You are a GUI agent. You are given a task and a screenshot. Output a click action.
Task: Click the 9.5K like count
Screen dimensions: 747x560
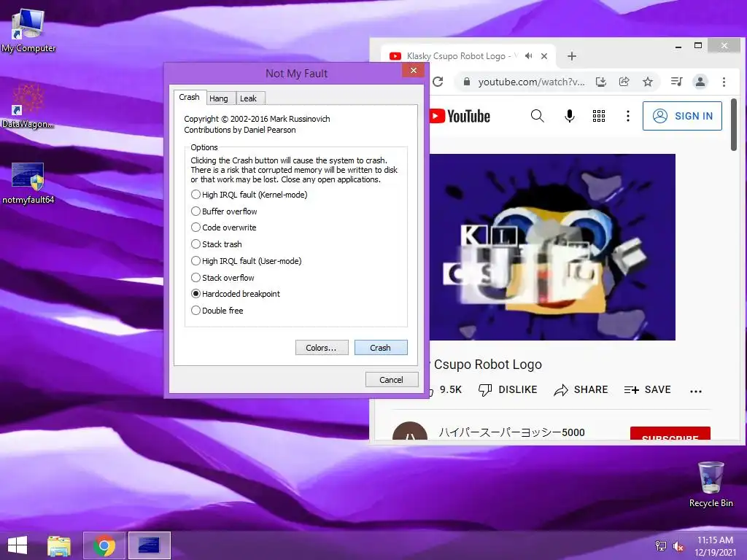click(451, 389)
